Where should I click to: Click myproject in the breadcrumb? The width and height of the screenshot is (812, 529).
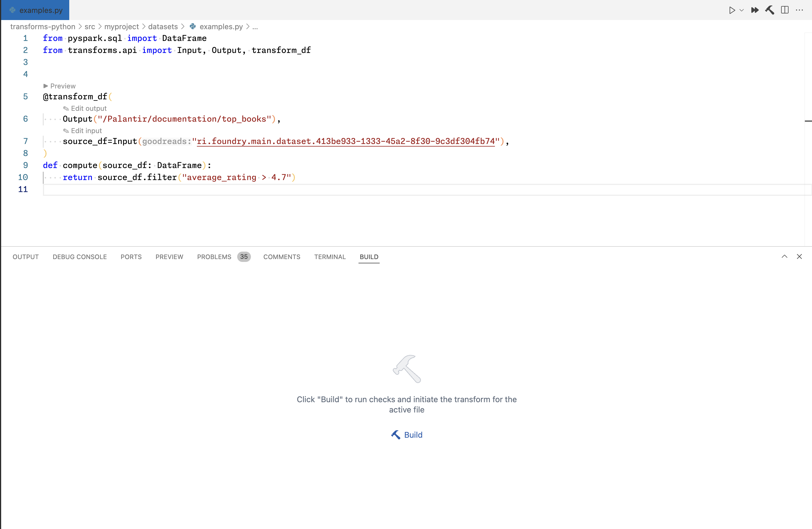(x=122, y=27)
